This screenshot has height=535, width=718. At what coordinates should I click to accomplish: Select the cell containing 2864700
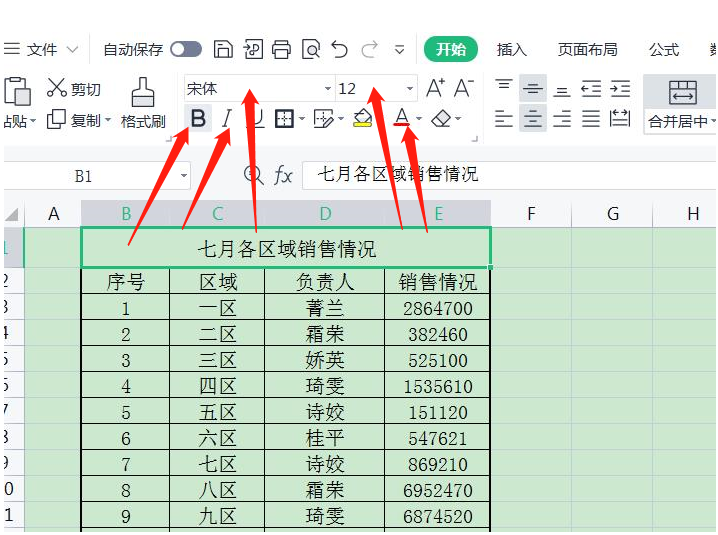click(438, 308)
